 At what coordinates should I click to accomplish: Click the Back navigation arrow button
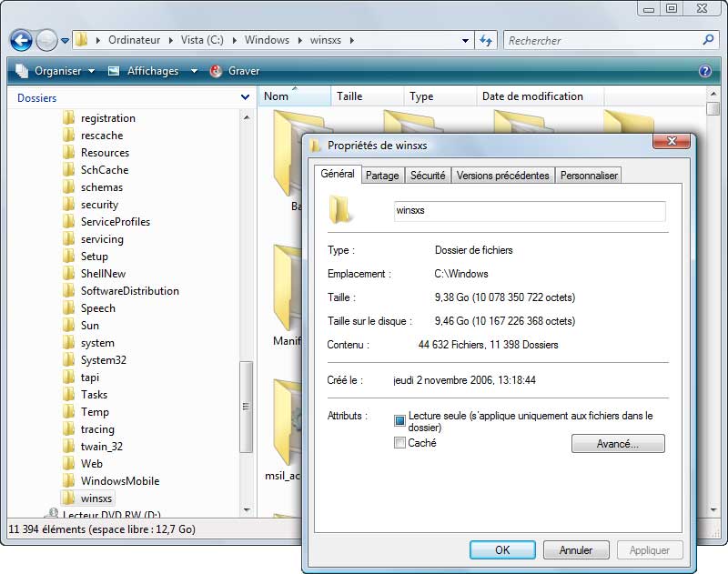(22, 40)
